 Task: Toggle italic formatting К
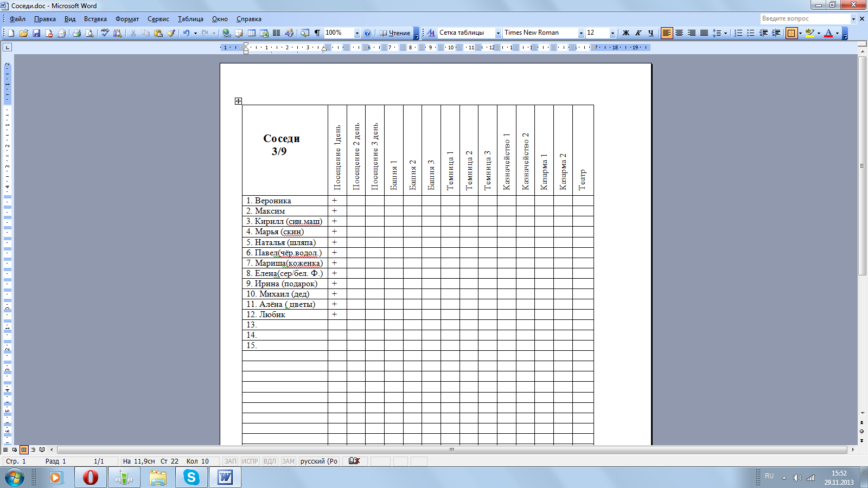[638, 33]
